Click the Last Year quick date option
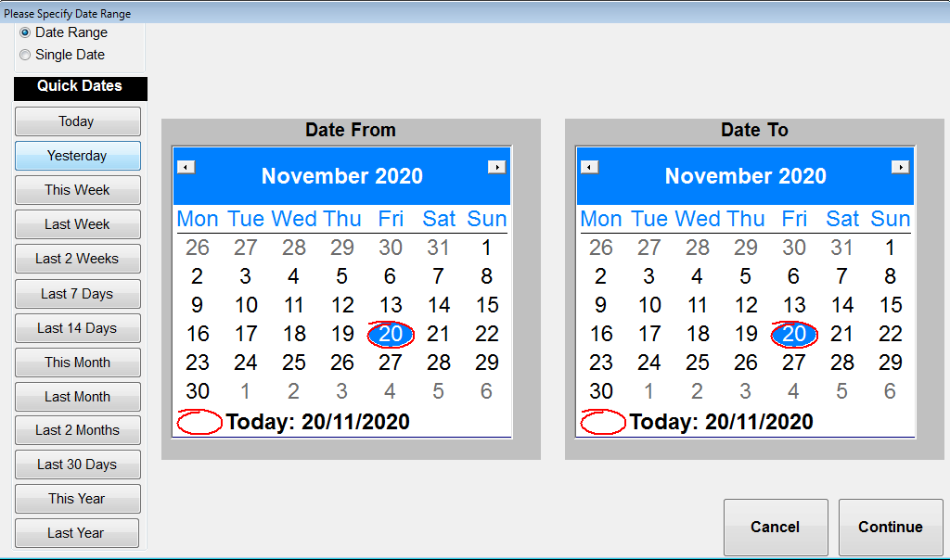Viewport: 950px width, 560px height. click(77, 533)
